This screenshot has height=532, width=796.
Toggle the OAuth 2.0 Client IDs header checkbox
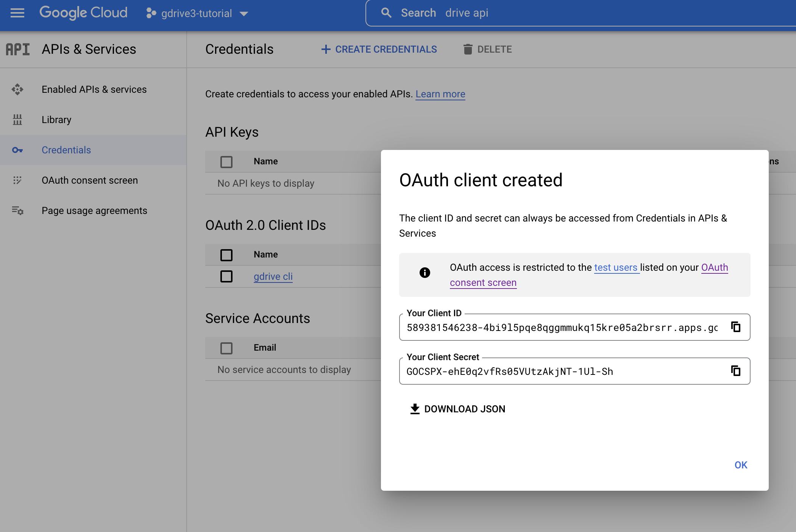pos(226,255)
